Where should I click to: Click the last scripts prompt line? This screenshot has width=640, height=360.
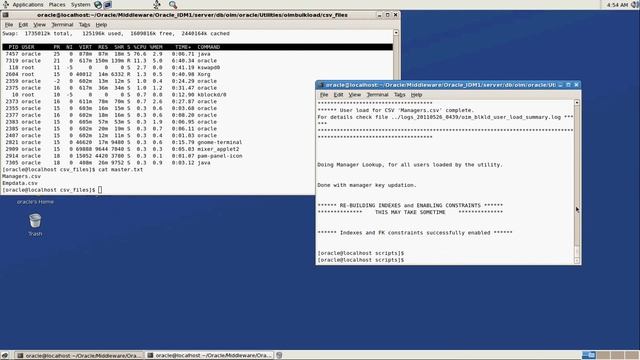[360, 260]
